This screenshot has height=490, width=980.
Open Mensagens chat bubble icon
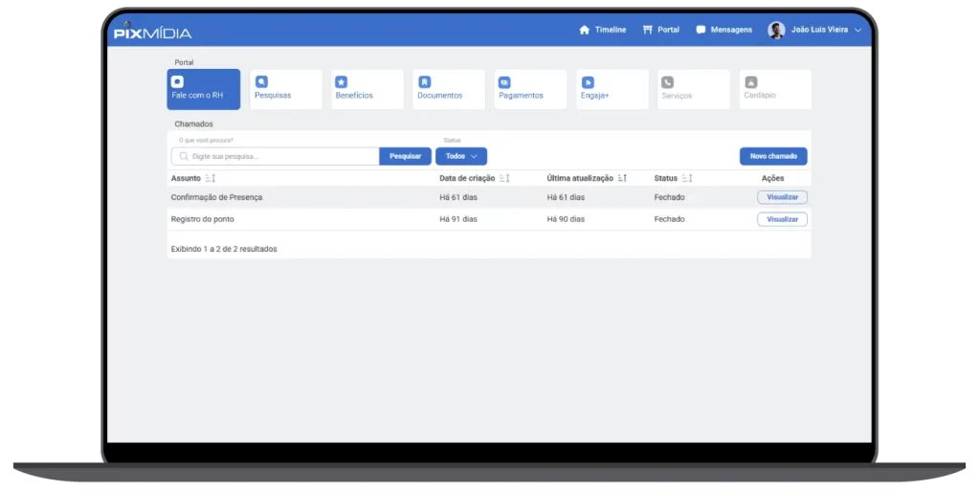click(x=701, y=30)
